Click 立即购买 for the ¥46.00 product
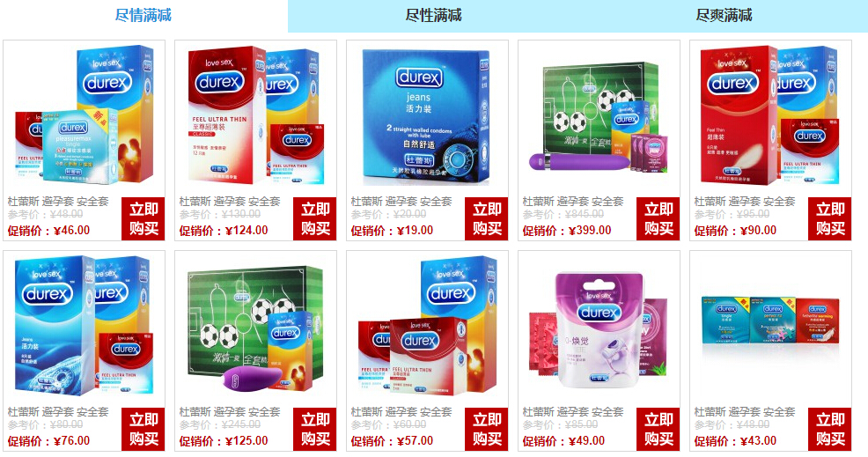The width and height of the screenshot is (868, 457). 143,218
